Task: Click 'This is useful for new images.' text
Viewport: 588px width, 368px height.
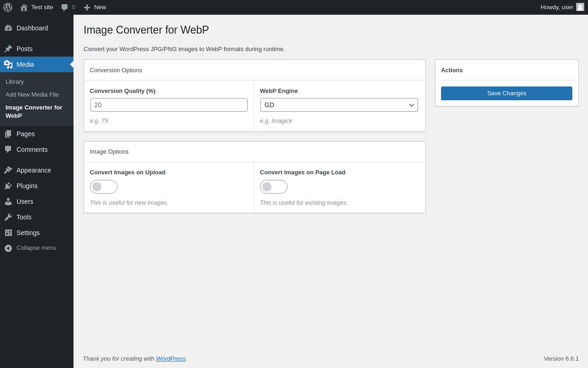Action: point(129,202)
